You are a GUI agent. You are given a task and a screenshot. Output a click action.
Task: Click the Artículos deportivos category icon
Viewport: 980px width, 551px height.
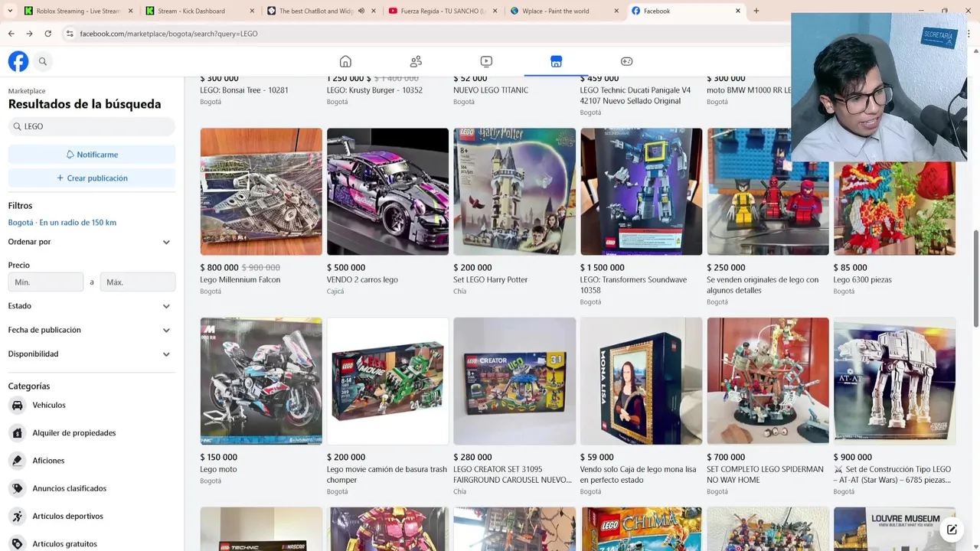[17, 516]
